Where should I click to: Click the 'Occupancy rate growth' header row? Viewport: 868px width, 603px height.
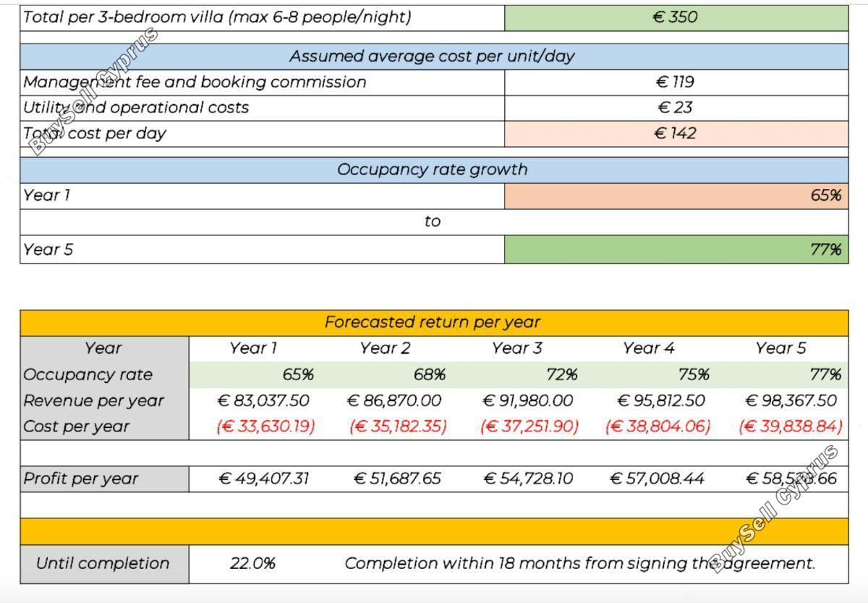[x=434, y=170]
